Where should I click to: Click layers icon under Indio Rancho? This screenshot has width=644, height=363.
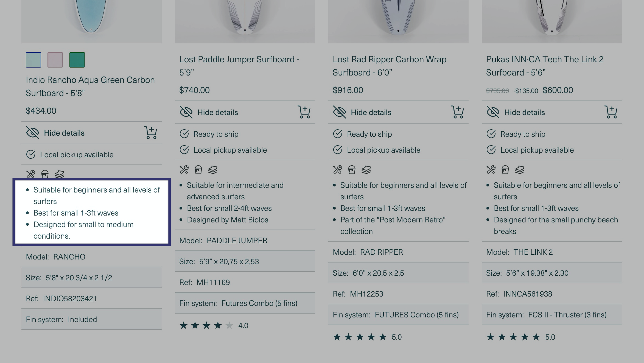tap(59, 174)
